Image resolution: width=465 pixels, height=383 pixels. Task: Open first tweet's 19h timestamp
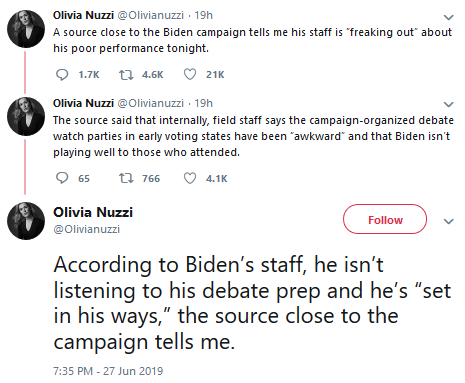pyautogui.click(x=204, y=15)
